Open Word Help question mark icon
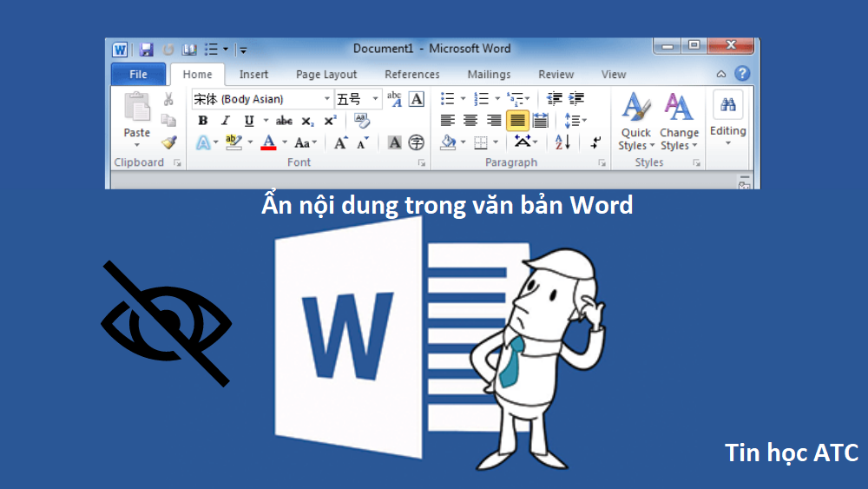Image resolution: width=868 pixels, height=489 pixels. (742, 74)
